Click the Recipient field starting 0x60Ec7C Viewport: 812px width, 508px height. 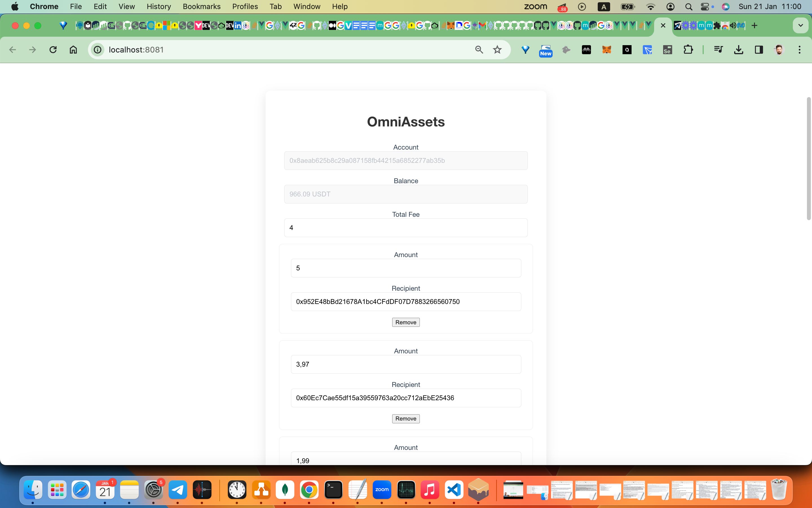(x=406, y=398)
